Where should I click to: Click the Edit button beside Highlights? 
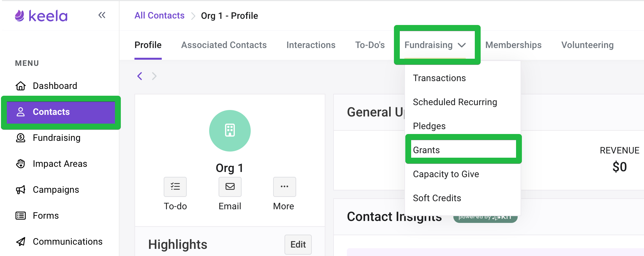click(x=298, y=244)
